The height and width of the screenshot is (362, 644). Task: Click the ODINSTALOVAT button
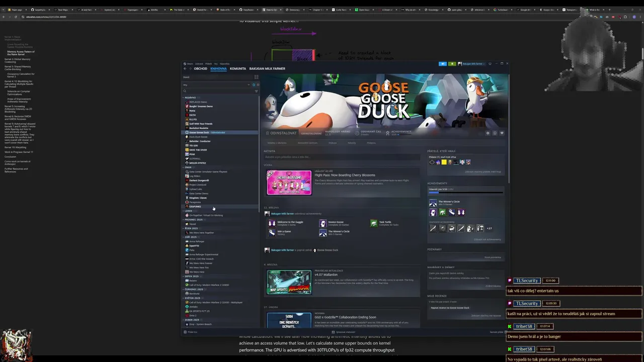pos(282,133)
